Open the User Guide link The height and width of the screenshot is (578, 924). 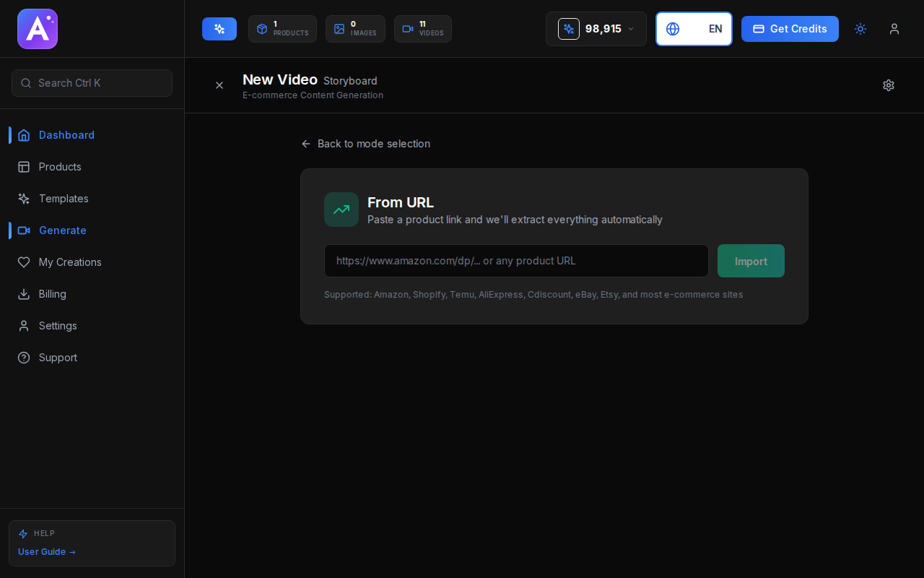click(46, 551)
